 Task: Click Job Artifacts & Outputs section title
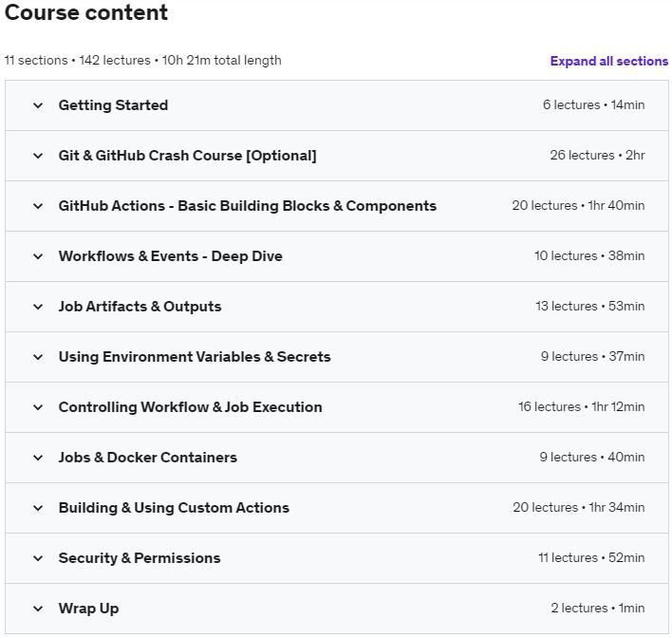coord(140,307)
